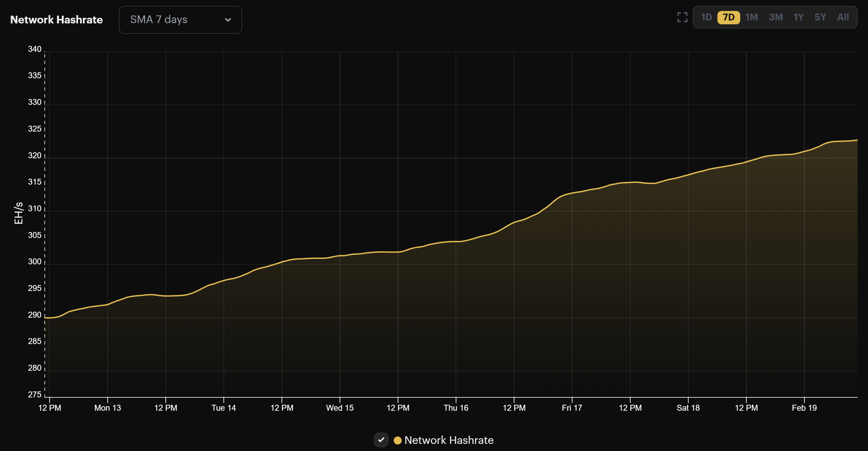
Task: Click the 330 y-axis value
Action: (34, 103)
